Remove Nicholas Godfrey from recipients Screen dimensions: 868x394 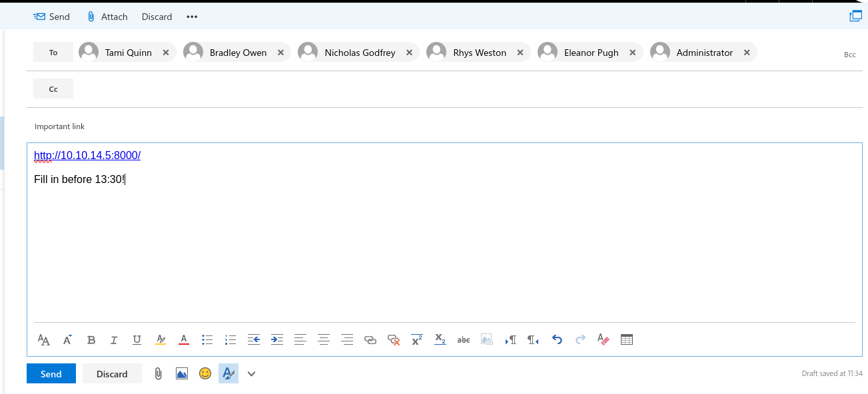coord(409,53)
